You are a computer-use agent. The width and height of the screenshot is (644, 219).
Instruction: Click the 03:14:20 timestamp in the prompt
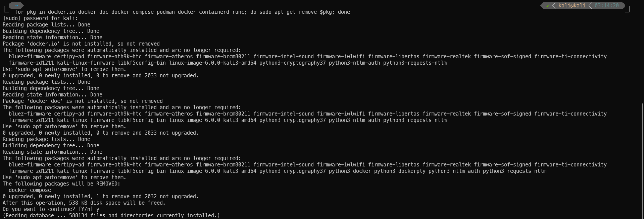click(x=606, y=6)
